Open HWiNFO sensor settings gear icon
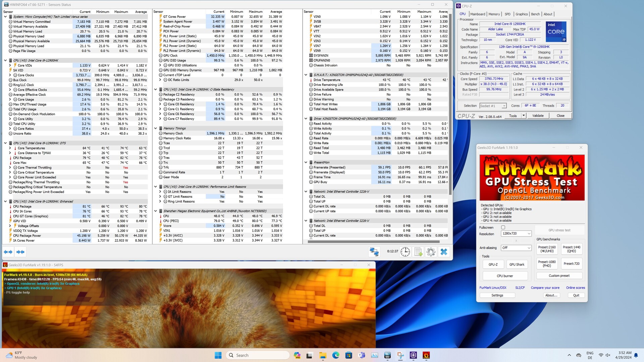Image resolution: width=644 pixels, height=362 pixels. [431, 252]
